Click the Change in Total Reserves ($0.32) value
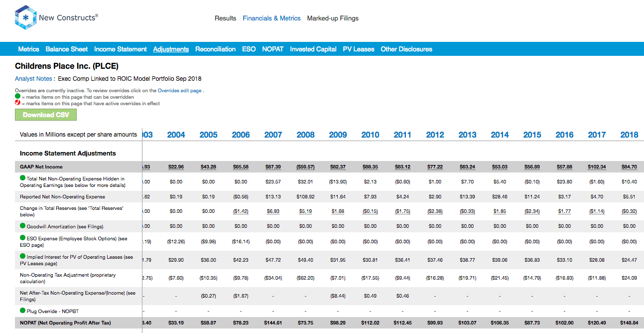 click(629, 211)
